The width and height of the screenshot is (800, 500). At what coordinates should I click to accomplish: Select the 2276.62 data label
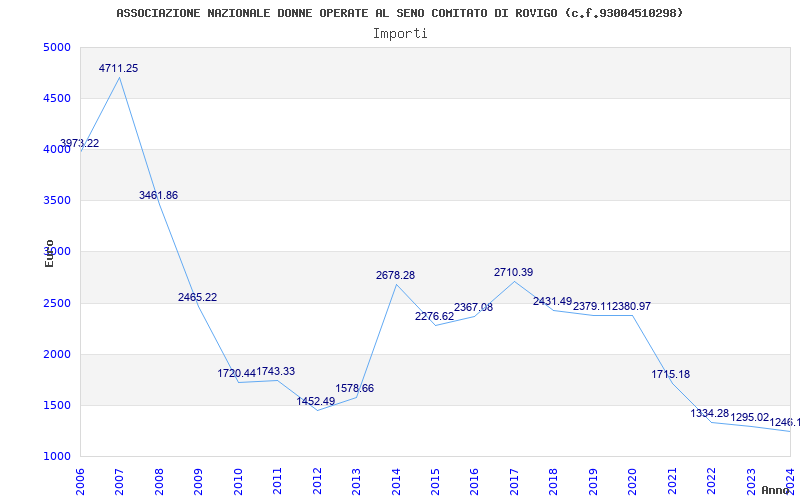click(434, 316)
